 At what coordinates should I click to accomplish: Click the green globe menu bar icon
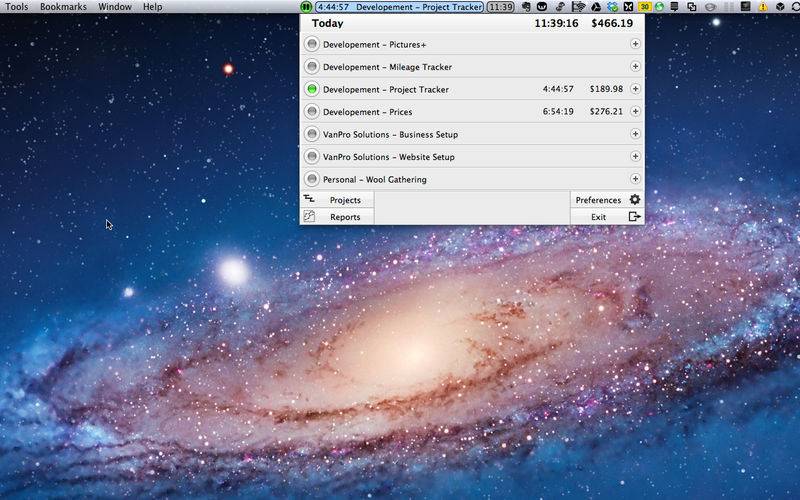pyautogui.click(x=660, y=7)
